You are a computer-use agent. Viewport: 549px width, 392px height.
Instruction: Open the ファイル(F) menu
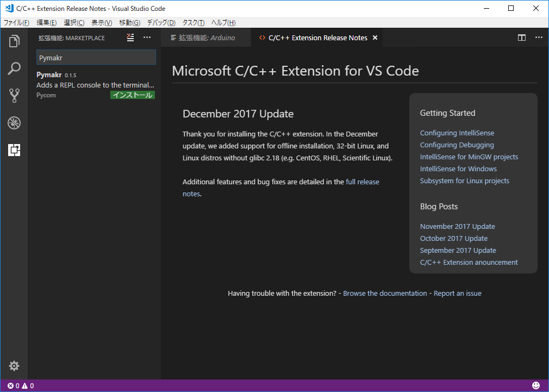click(x=16, y=23)
